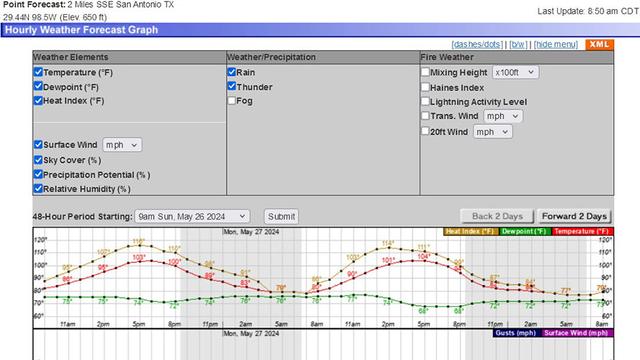Click the Point Forecast location text
640x360 pixels.
pos(89,5)
